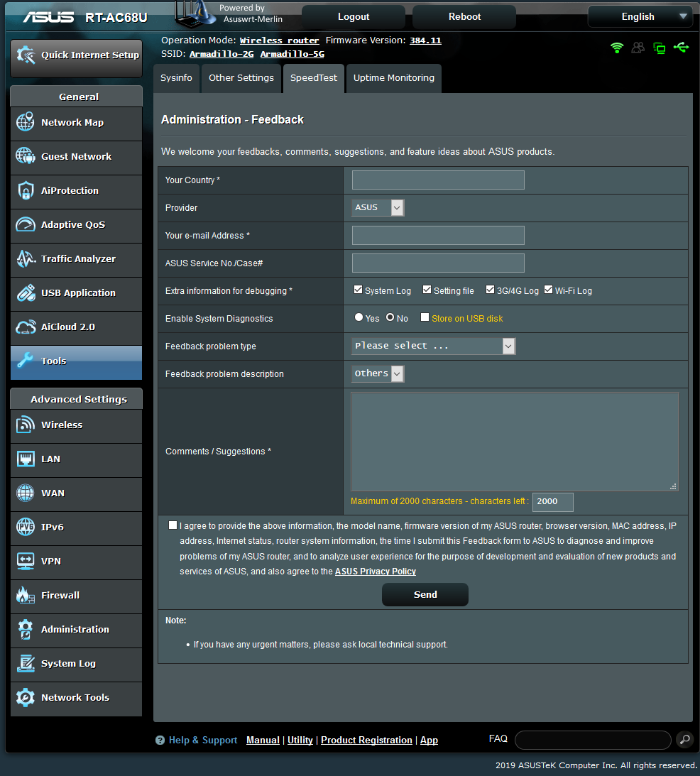The width and height of the screenshot is (700, 776).
Task: Uncheck the Wi-Fi Log checkbox
Action: (x=548, y=290)
